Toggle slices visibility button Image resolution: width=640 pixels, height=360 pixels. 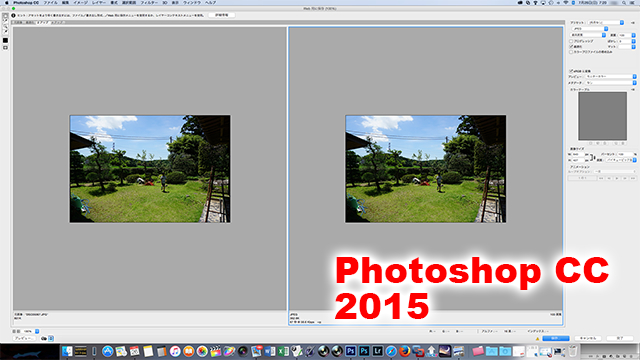(5, 48)
